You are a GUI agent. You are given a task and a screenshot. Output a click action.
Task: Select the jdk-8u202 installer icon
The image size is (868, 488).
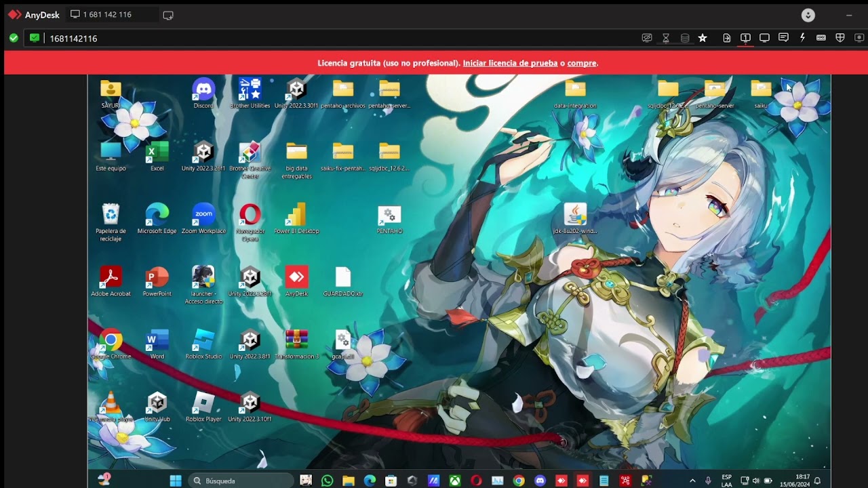pyautogui.click(x=575, y=219)
